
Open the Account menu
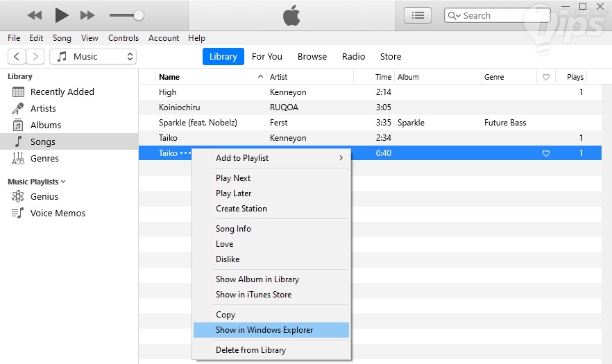164,38
